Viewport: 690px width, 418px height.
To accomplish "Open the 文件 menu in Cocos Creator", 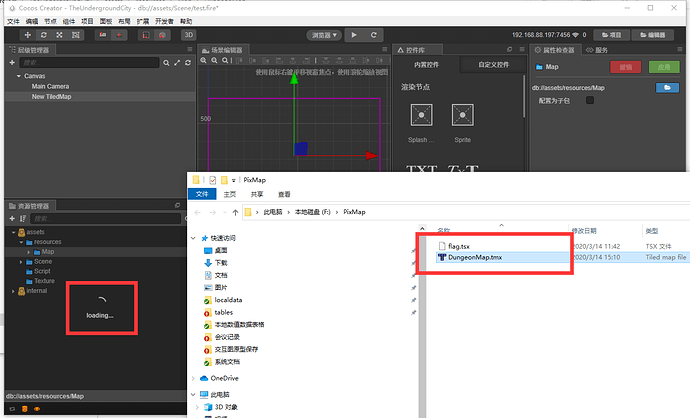I will [x=13, y=21].
